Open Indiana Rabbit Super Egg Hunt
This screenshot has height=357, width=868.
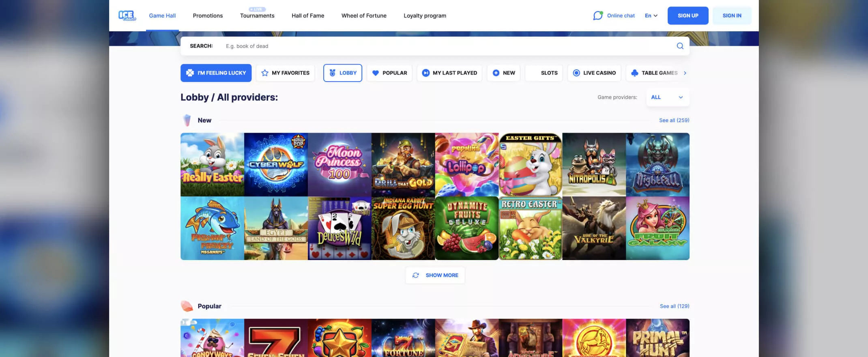pyautogui.click(x=403, y=228)
